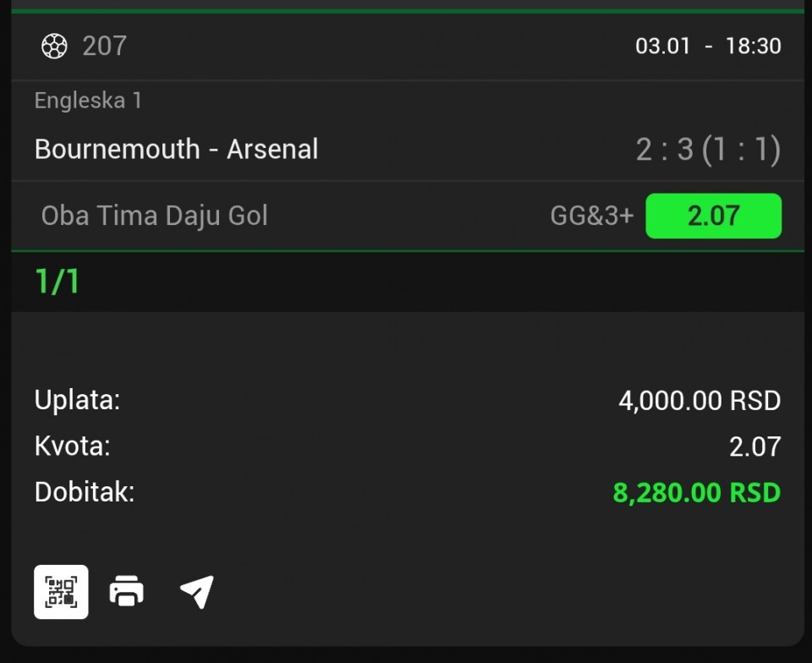812x663 pixels.
Task: Click the 18:30 kickoff time
Action: (753, 46)
